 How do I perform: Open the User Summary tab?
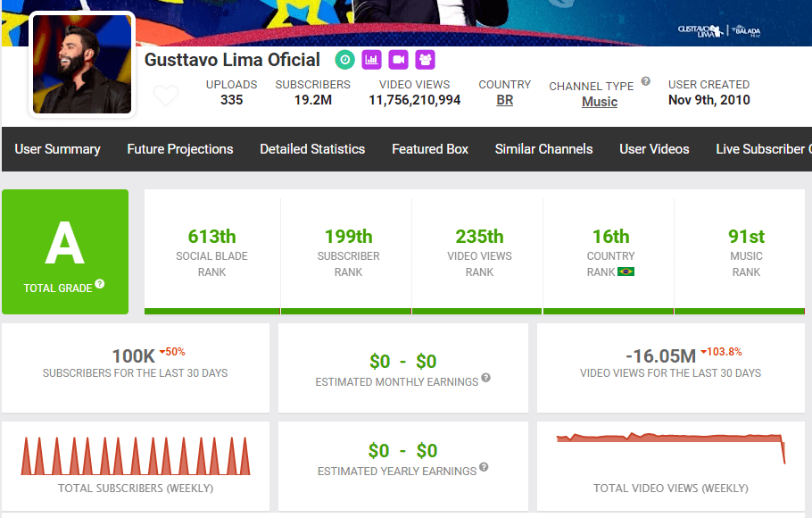tap(57, 149)
